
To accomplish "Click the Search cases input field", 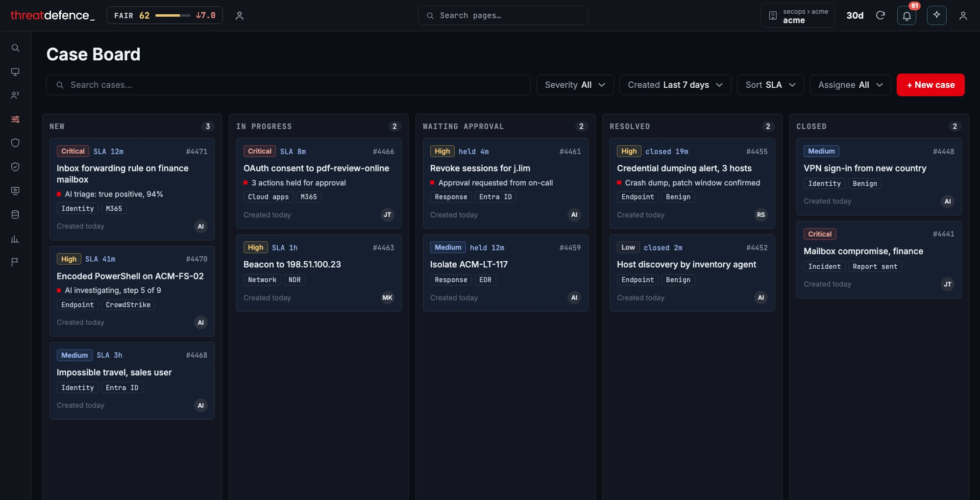I will 288,85.
